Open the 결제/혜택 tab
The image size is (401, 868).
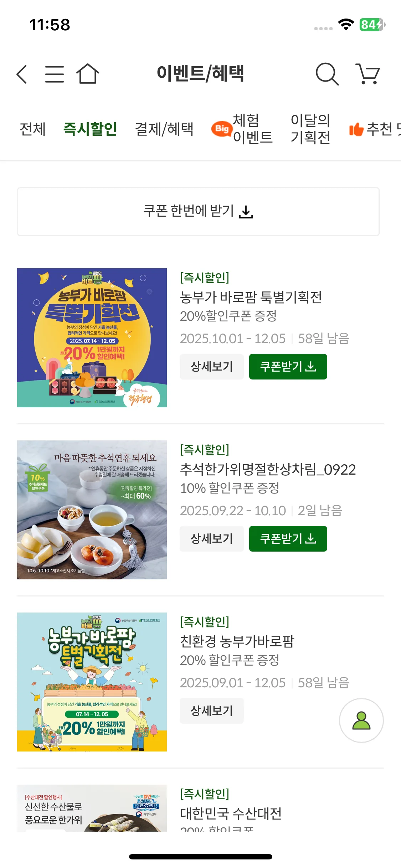164,129
